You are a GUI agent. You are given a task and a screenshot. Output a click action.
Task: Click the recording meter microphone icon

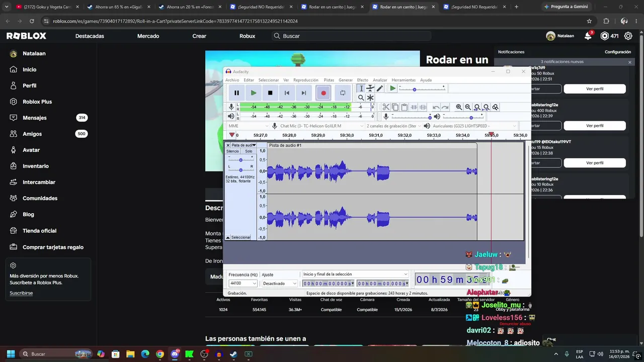[x=231, y=107]
